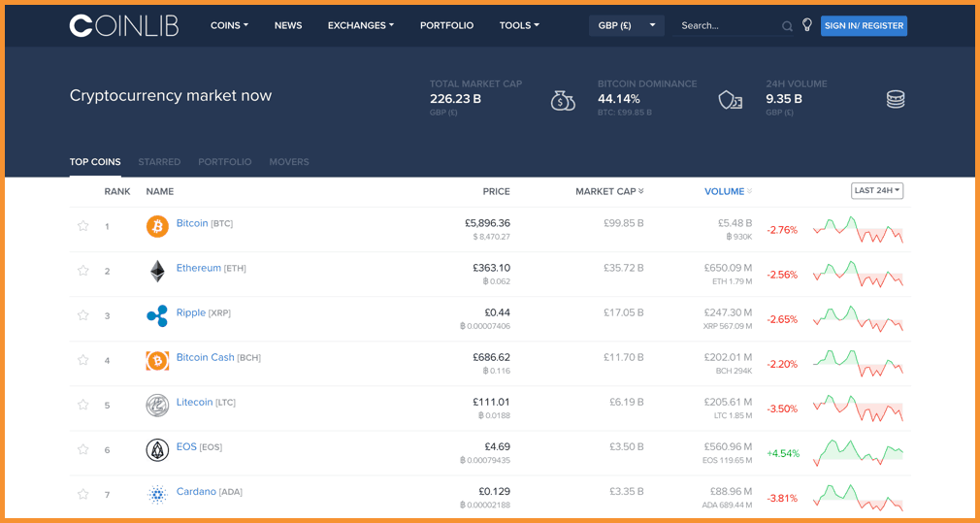
Task: Click the total market cap money bags icon
Action: click(x=563, y=100)
